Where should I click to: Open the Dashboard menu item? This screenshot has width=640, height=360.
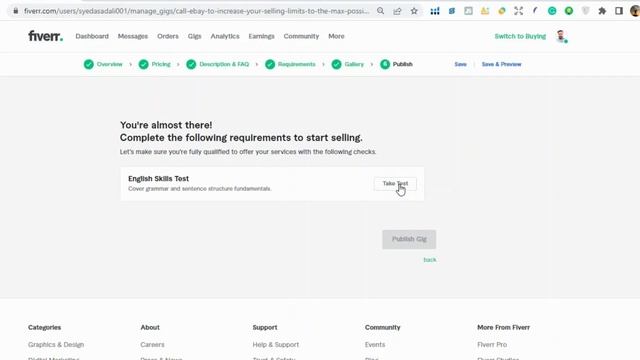point(92,36)
